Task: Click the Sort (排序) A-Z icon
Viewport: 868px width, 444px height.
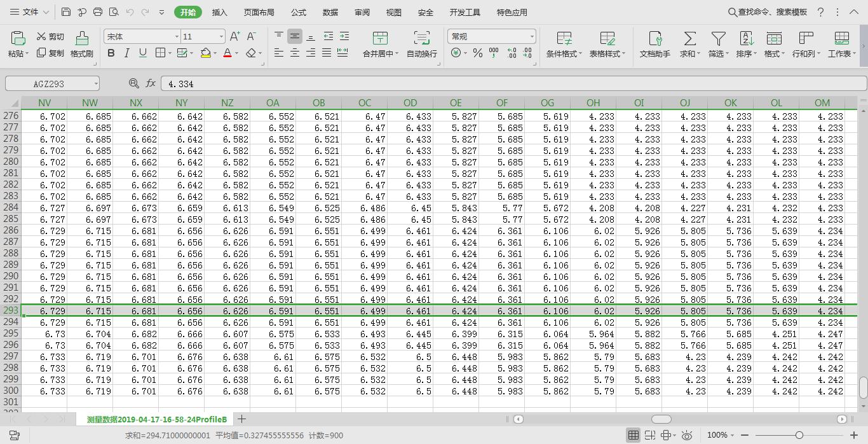Action: [746, 39]
